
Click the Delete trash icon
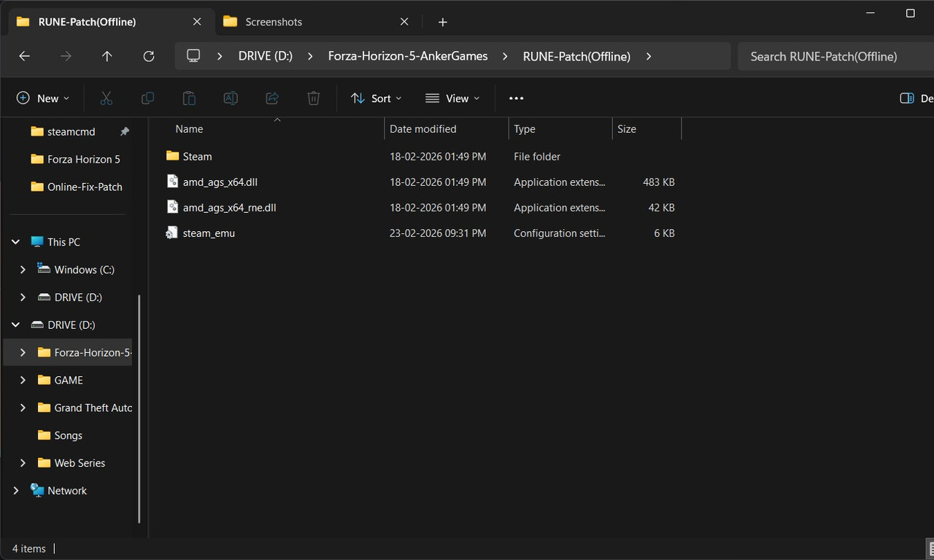(314, 98)
